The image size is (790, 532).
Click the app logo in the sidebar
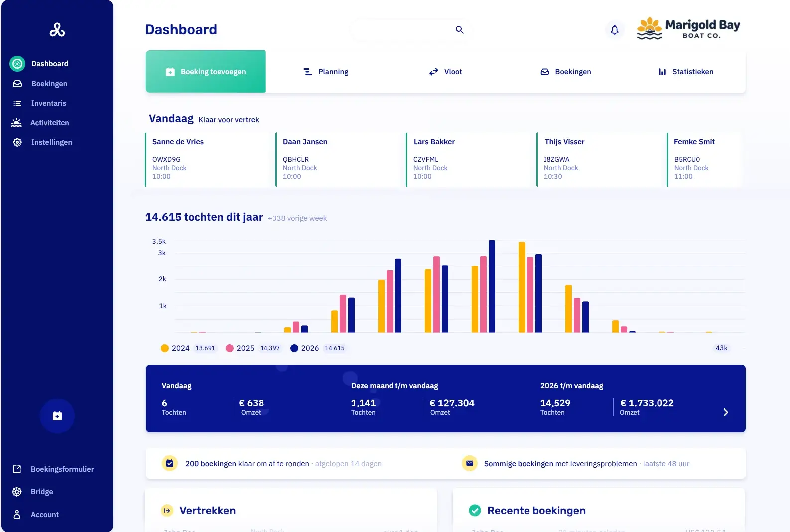click(57, 30)
